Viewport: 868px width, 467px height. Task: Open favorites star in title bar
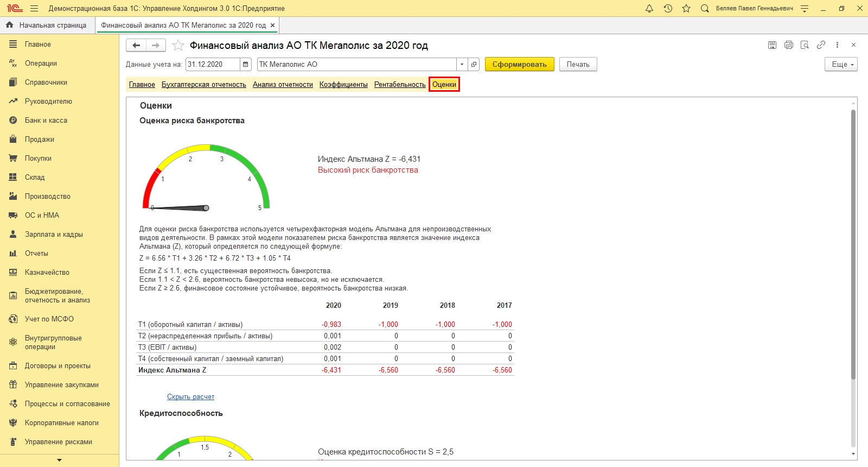pos(686,8)
